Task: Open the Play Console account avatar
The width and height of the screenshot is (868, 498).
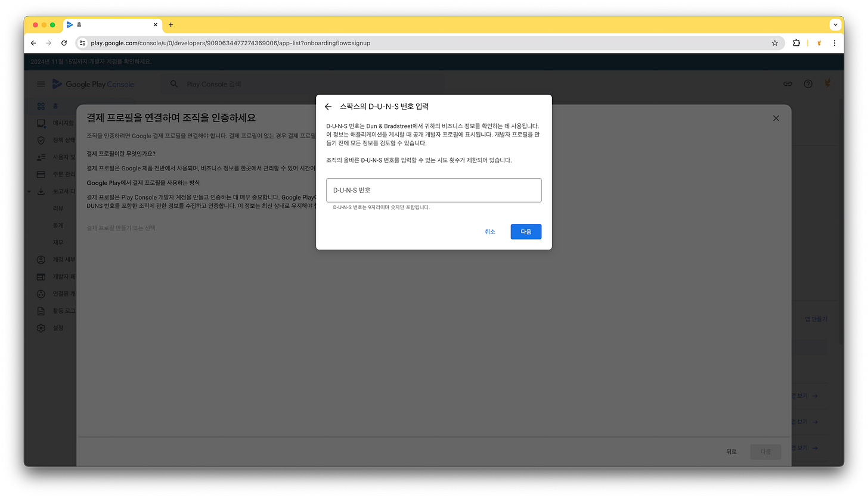Action: (x=828, y=83)
